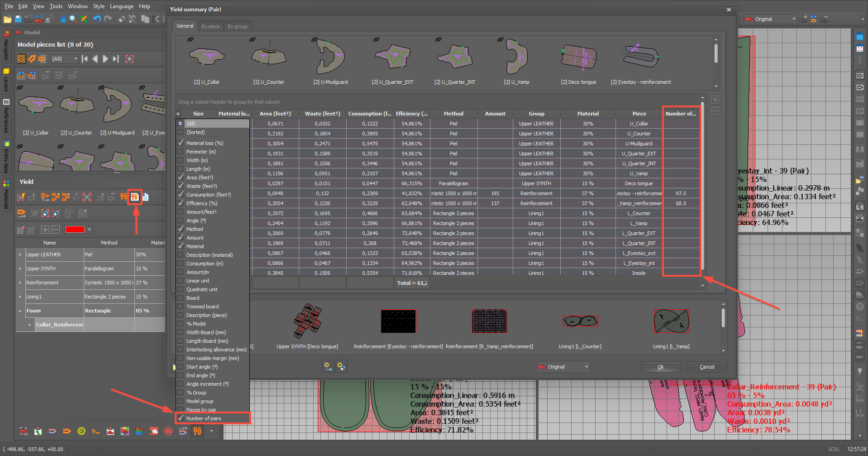Click the red color swatch
868x456 pixels.
click(75, 230)
